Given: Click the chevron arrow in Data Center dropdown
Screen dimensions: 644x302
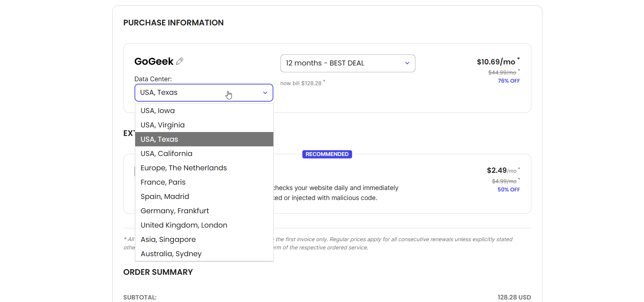Looking at the screenshot, I should click(265, 93).
